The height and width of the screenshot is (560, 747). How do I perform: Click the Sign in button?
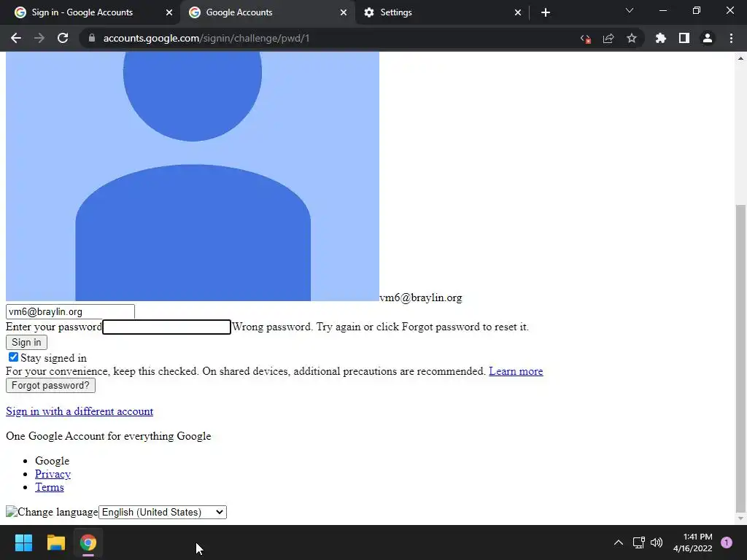tap(26, 343)
